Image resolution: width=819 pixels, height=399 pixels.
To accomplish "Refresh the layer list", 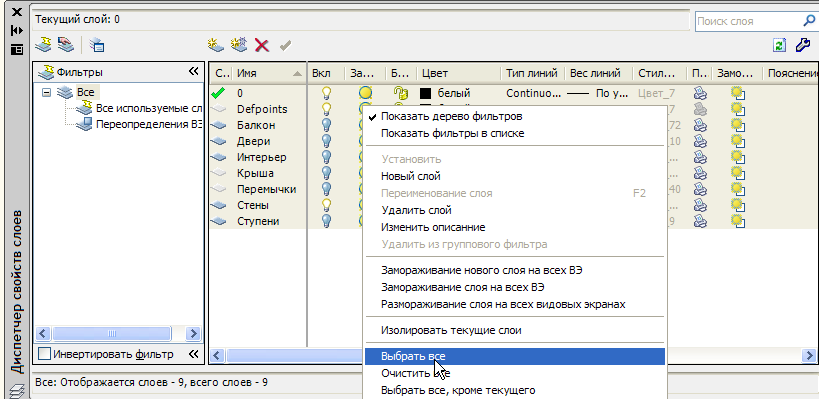I will click(779, 45).
